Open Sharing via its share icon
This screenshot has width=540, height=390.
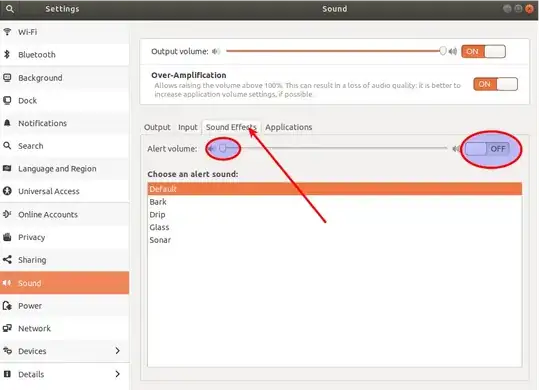point(7,259)
